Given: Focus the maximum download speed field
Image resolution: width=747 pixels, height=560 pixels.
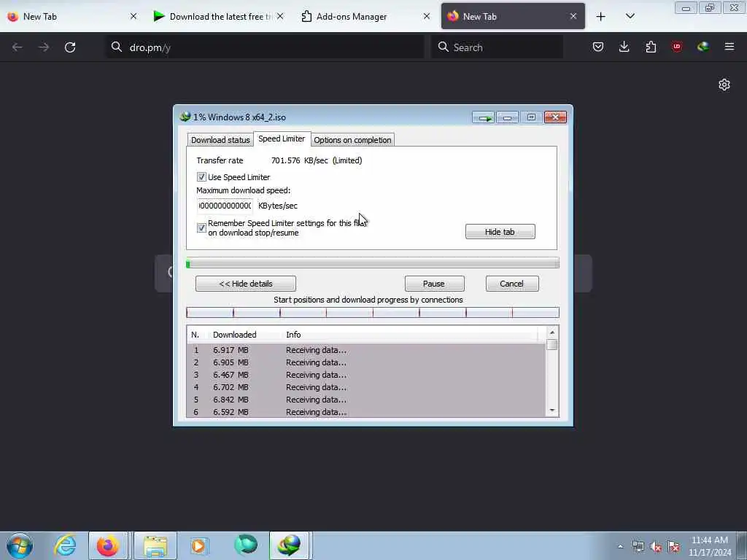Looking at the screenshot, I should coord(225,206).
